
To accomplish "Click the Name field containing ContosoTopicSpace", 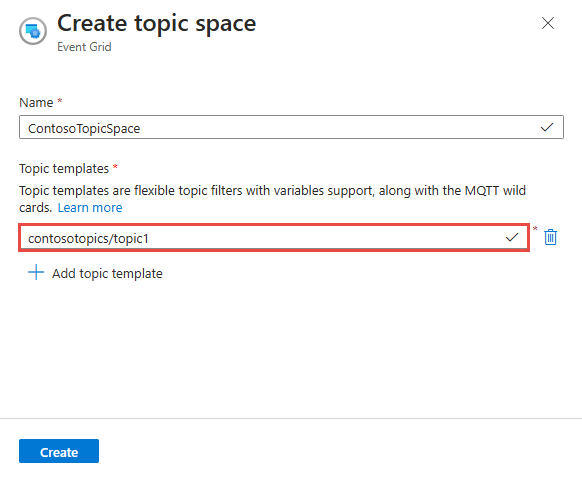I will (291, 127).
